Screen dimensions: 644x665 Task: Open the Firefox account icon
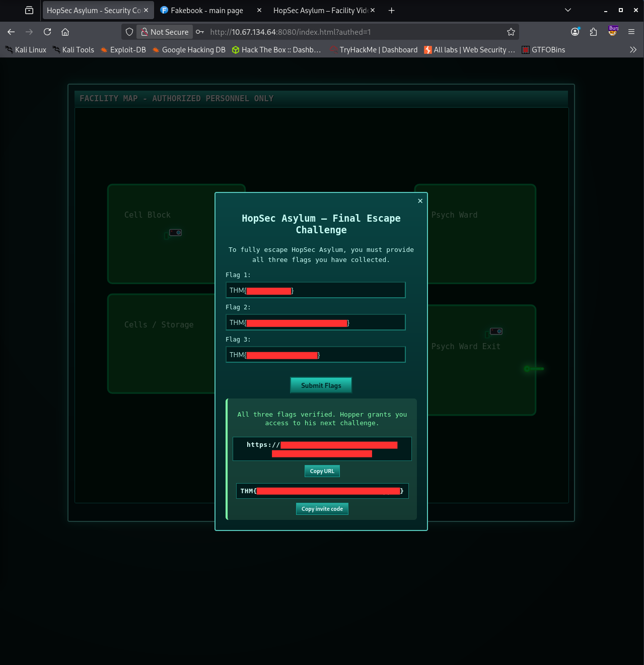click(x=575, y=32)
